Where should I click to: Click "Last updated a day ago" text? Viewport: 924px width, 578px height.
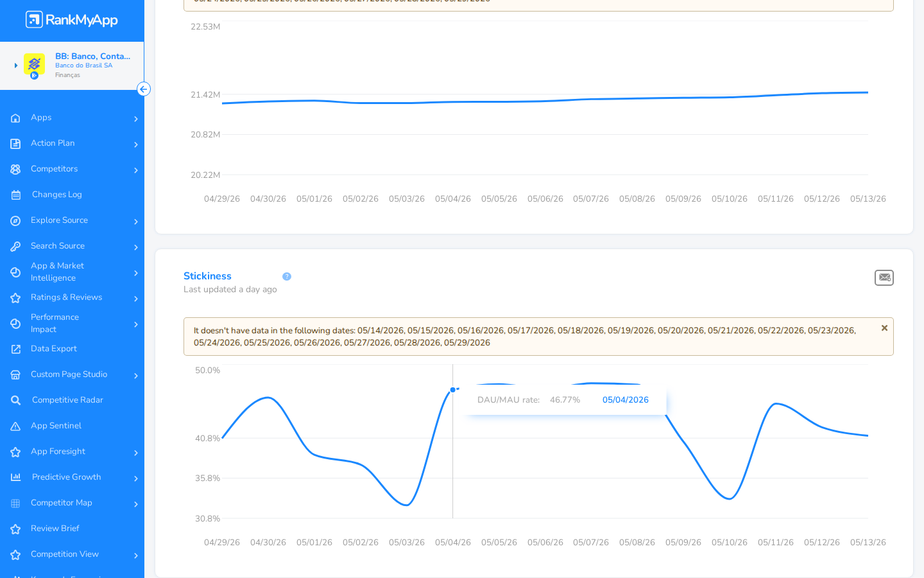[230, 290]
